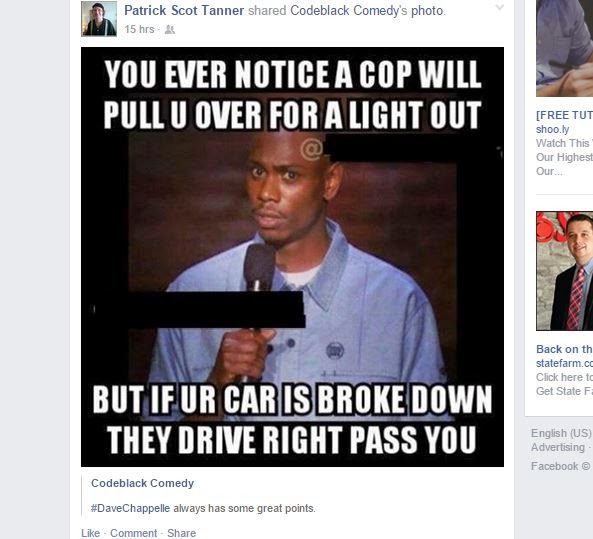Click Share under the post
This screenshot has width=593, height=539.
click(x=182, y=533)
